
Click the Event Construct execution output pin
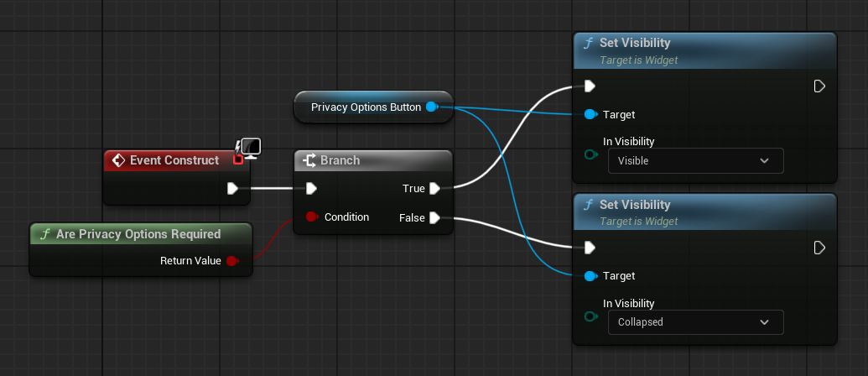[x=232, y=188]
